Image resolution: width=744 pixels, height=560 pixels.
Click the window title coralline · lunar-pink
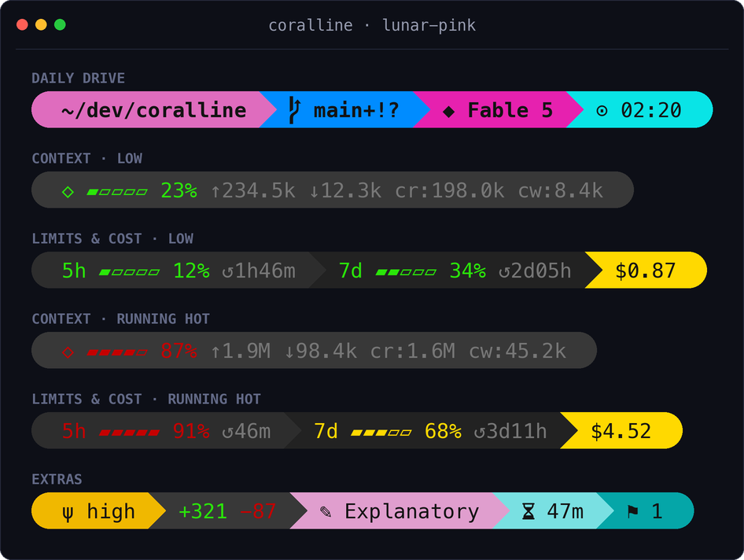(372, 25)
